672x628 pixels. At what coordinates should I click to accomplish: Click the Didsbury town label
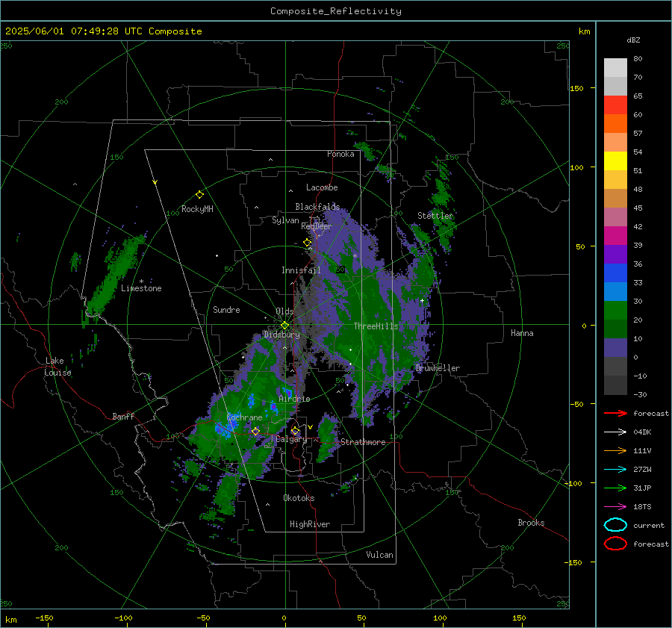pos(281,335)
